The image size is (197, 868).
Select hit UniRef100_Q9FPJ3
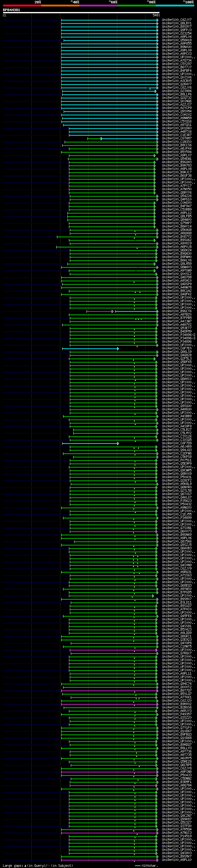[177, 30]
